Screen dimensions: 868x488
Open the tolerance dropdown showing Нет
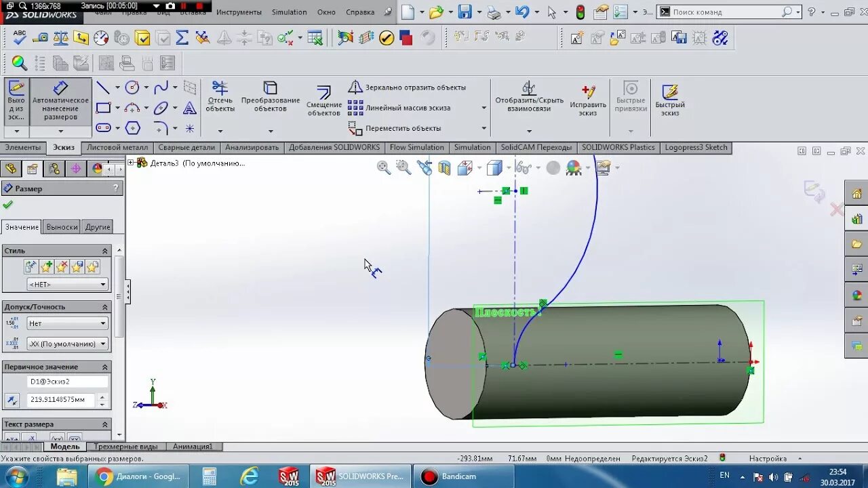(66, 323)
